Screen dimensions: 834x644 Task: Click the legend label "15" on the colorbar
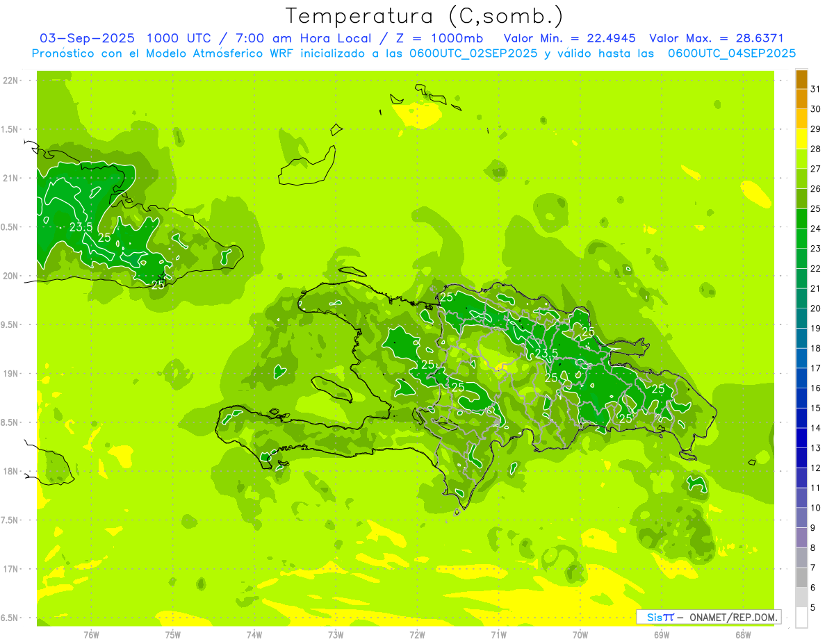pos(815,408)
